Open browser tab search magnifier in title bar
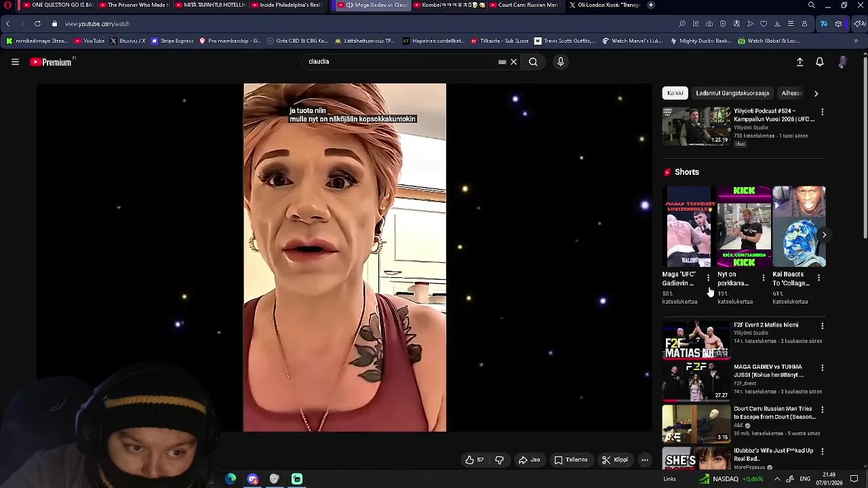The width and height of the screenshot is (868, 488). (811, 5)
